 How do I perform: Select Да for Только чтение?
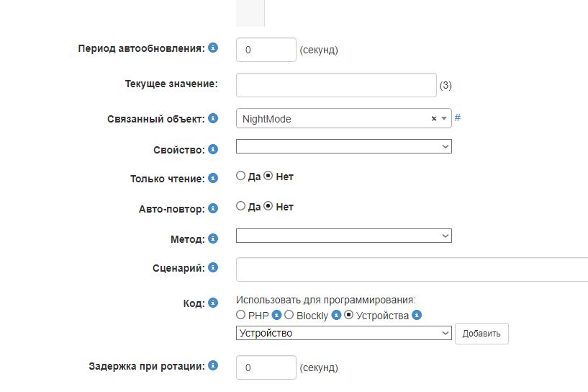(x=241, y=176)
